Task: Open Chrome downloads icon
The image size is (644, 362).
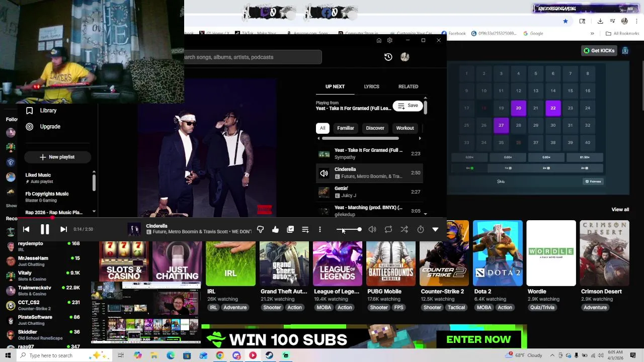Action: click(600, 21)
